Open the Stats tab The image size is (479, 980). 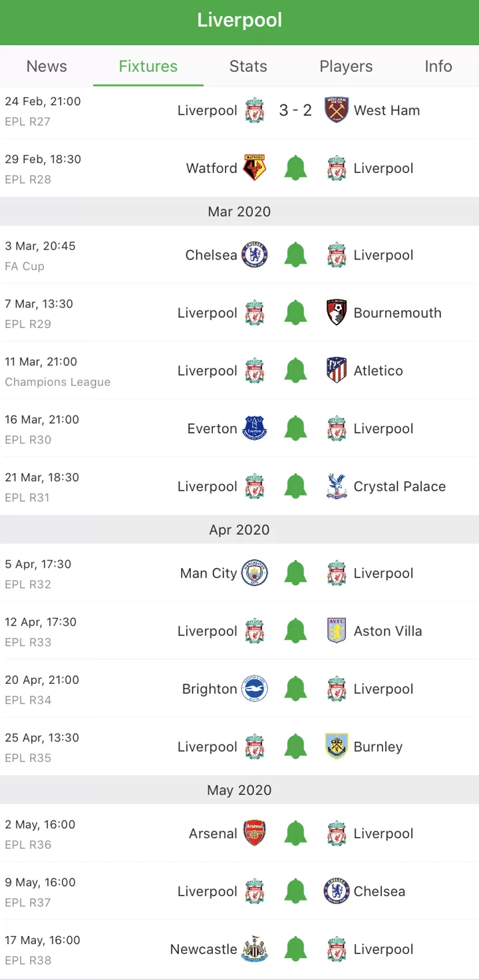tap(248, 67)
